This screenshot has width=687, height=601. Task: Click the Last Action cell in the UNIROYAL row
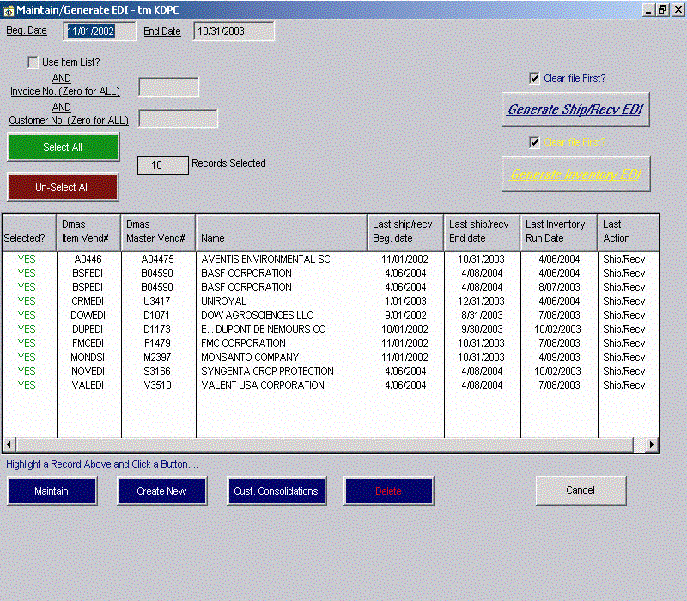624,301
